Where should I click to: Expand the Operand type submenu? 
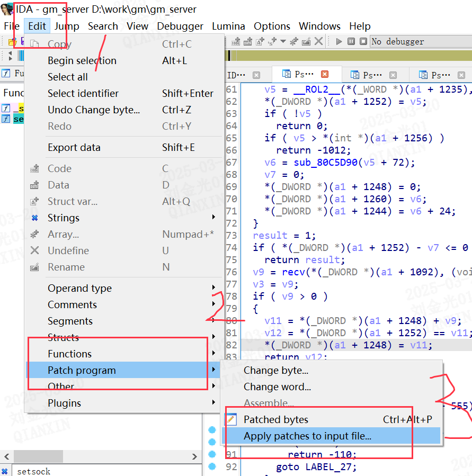(x=124, y=289)
